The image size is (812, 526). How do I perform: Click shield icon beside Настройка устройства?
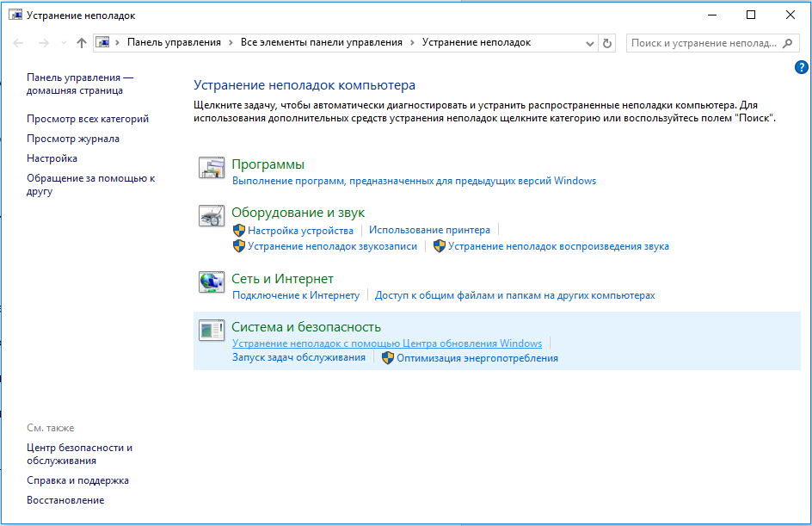pyautogui.click(x=239, y=230)
